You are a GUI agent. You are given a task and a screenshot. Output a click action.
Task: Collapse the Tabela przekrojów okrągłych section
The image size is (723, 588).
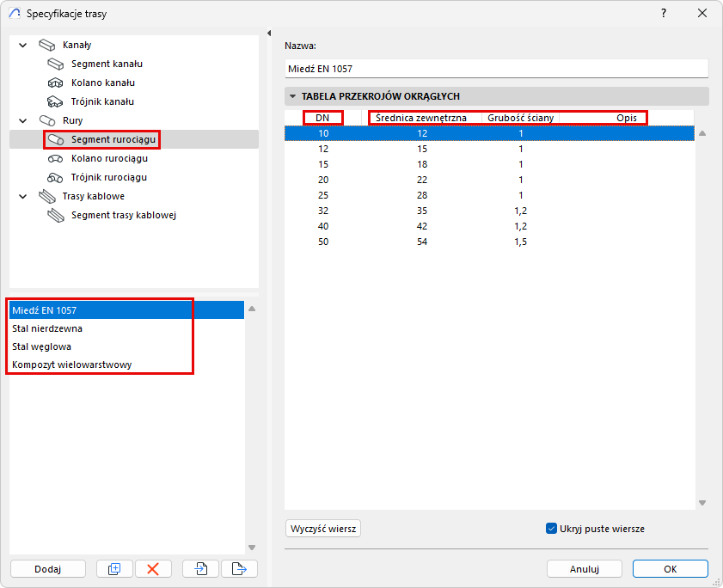[292, 96]
